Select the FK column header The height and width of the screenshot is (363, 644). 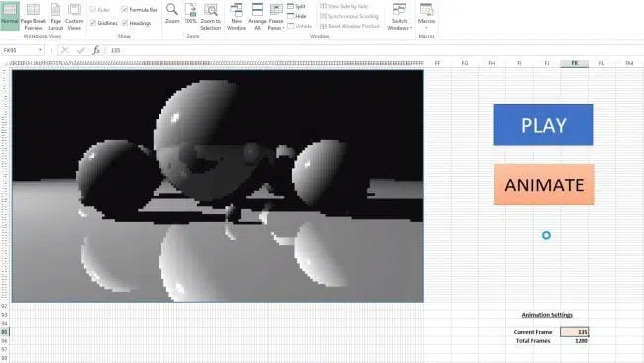point(575,63)
